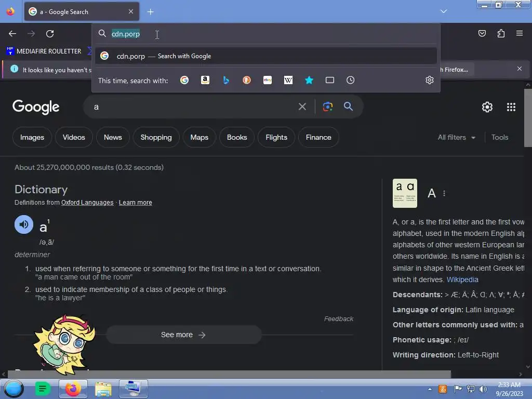The height and width of the screenshot is (399, 532).
Task: Click the Google logo
Action: [x=36, y=107]
